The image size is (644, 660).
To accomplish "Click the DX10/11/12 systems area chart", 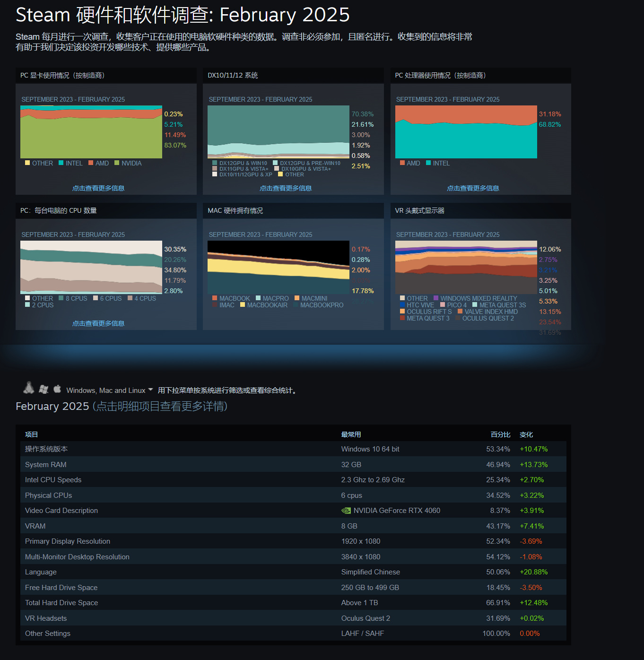I will [278, 132].
